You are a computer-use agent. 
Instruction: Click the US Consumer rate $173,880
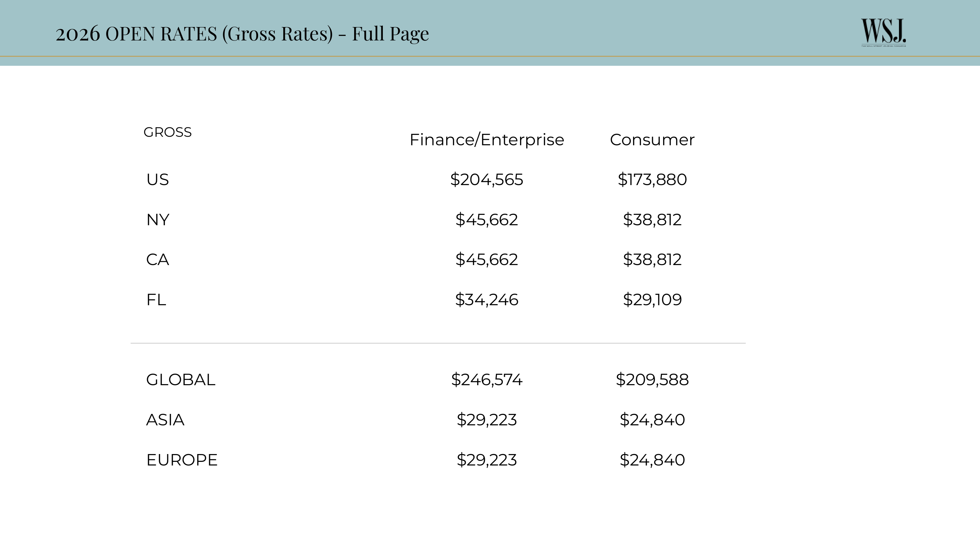(x=652, y=180)
